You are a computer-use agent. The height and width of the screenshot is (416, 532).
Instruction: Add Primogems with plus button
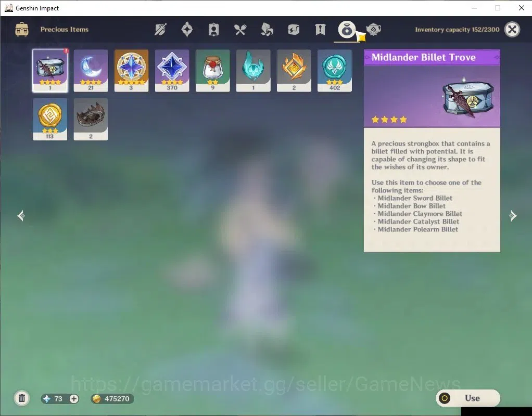point(74,399)
